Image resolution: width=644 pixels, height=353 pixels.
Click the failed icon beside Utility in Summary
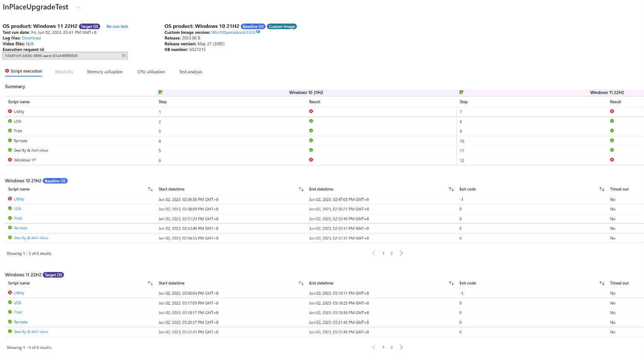[10, 111]
